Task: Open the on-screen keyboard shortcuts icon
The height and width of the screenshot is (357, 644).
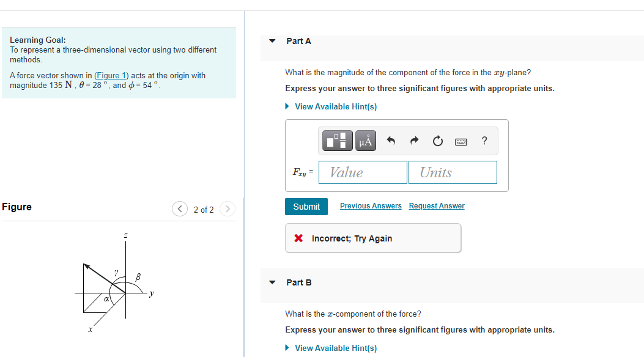Action: (461, 140)
